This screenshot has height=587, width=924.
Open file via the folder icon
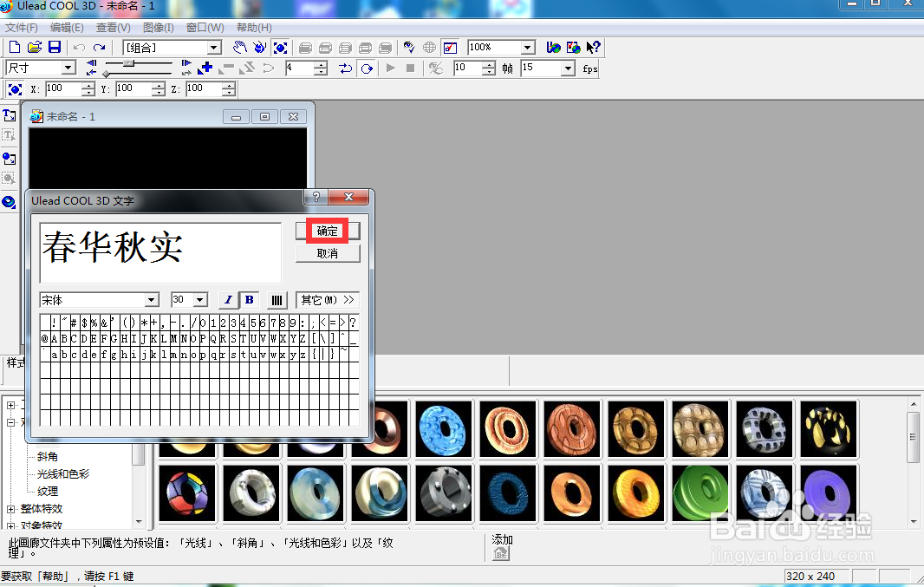35,47
